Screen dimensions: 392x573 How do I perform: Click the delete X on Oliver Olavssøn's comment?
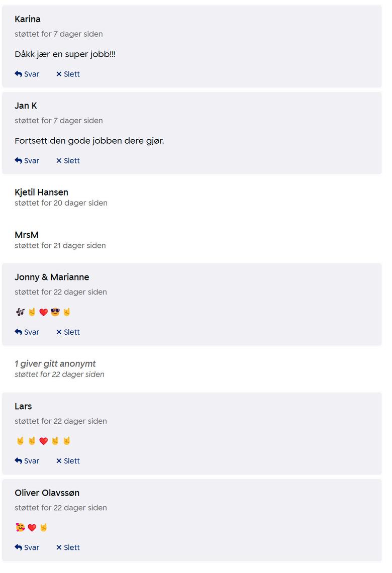tap(59, 548)
